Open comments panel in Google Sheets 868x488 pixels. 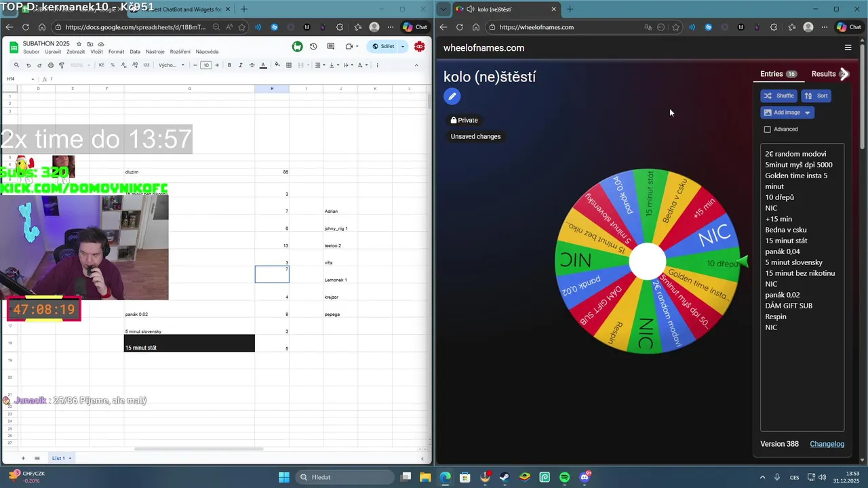330,47
